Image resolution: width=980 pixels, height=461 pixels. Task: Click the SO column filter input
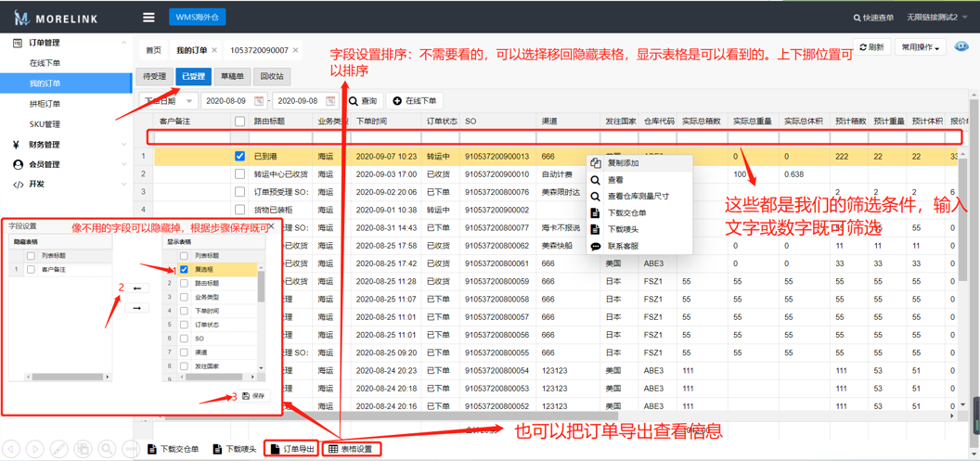coord(497,136)
